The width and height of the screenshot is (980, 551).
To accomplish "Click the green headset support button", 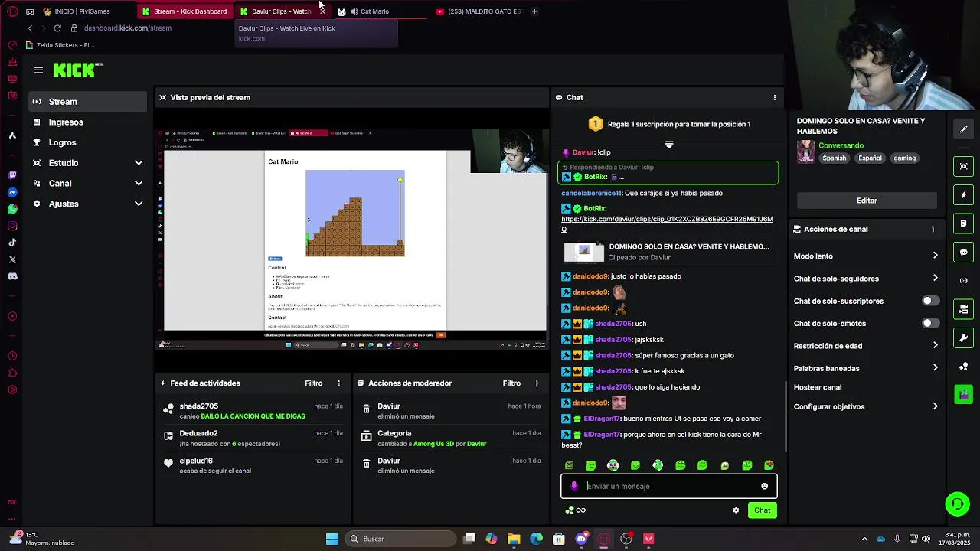I will (957, 504).
